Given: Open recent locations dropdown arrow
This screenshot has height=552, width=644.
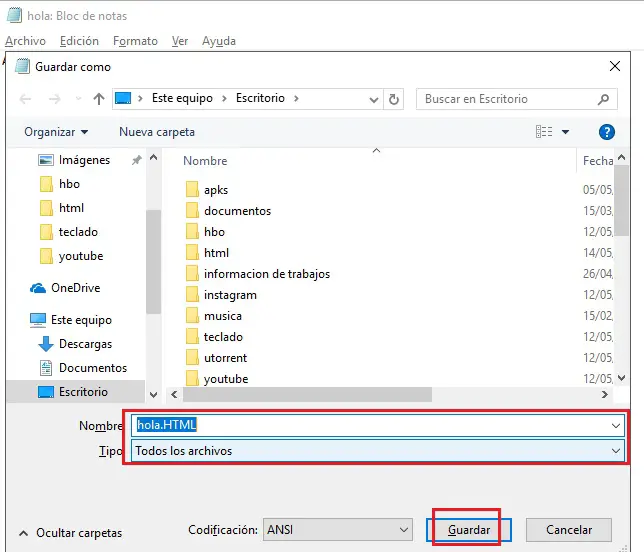Looking at the screenshot, I should coord(78,99).
